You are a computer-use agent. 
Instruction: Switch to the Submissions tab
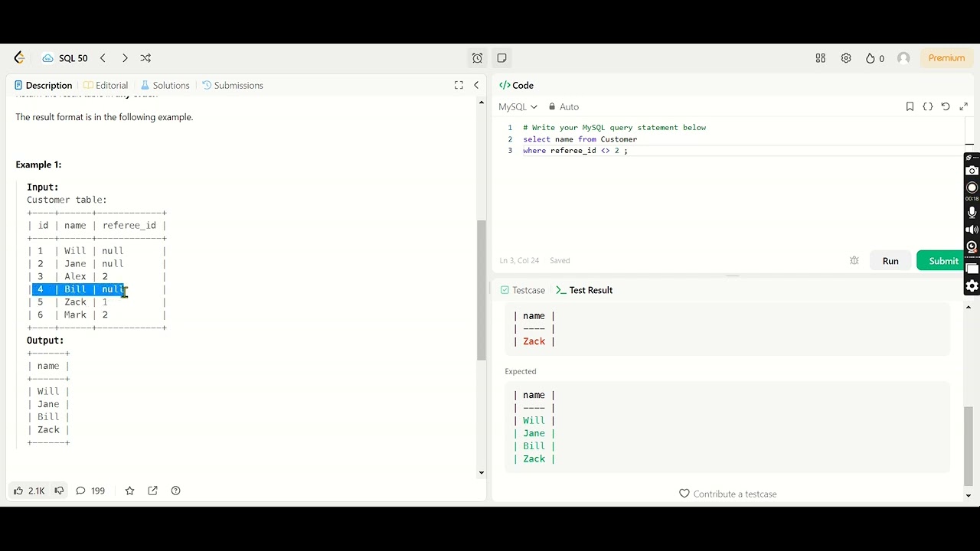tap(233, 85)
